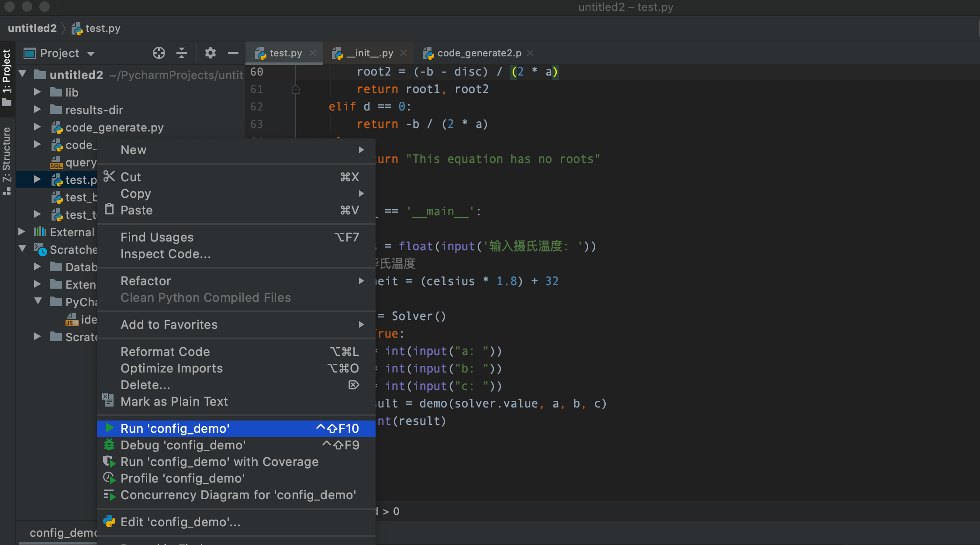This screenshot has height=545, width=980.
Task: Choose Cut from the context menu
Action: pos(236,176)
